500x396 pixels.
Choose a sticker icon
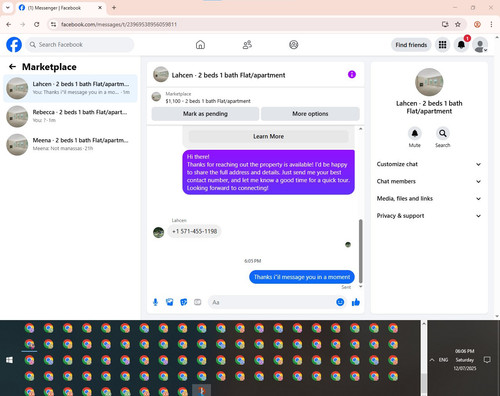pos(184,302)
